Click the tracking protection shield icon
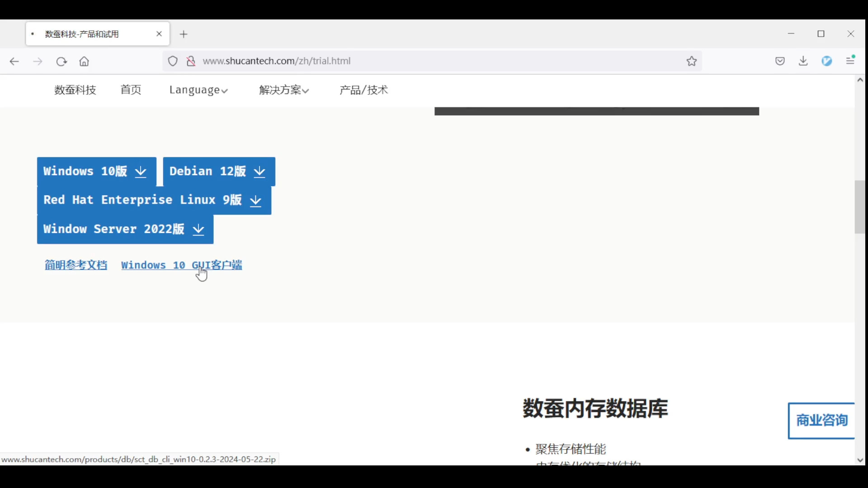Viewport: 868px width, 488px height. pos(173,61)
